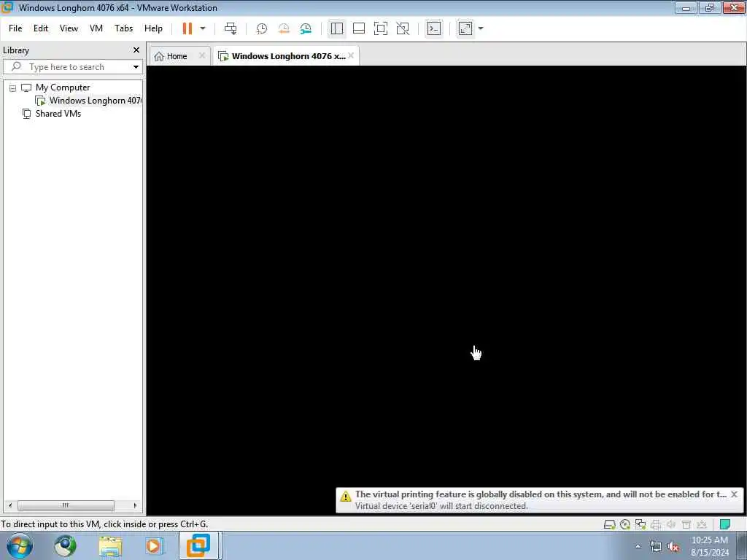Open the View menu
The height and width of the screenshot is (560, 747).
click(69, 28)
